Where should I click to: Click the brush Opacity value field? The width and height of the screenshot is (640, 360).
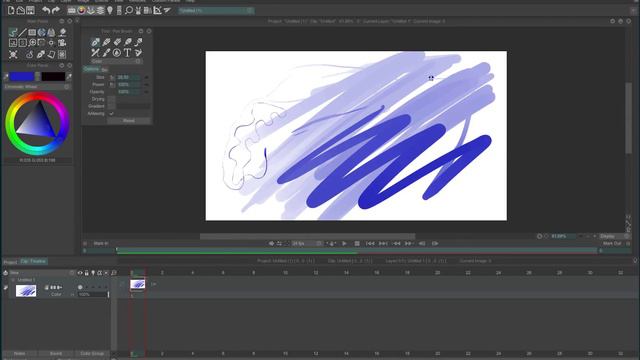(x=129, y=92)
